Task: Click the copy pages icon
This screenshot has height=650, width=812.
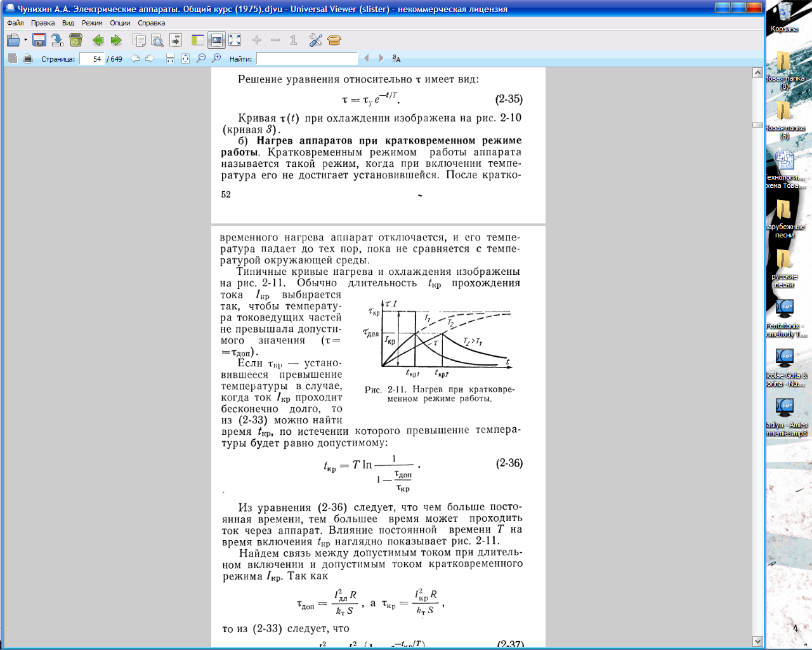Action: [139, 40]
